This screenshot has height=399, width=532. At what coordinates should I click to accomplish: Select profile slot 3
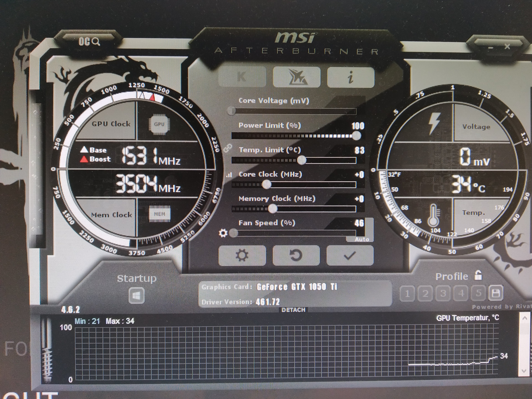(443, 293)
